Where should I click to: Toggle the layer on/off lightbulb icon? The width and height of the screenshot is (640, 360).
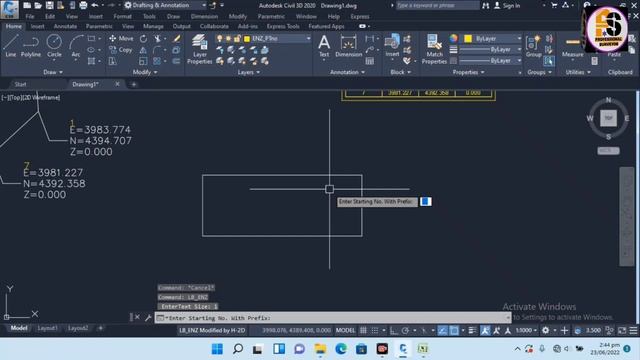(x=220, y=39)
